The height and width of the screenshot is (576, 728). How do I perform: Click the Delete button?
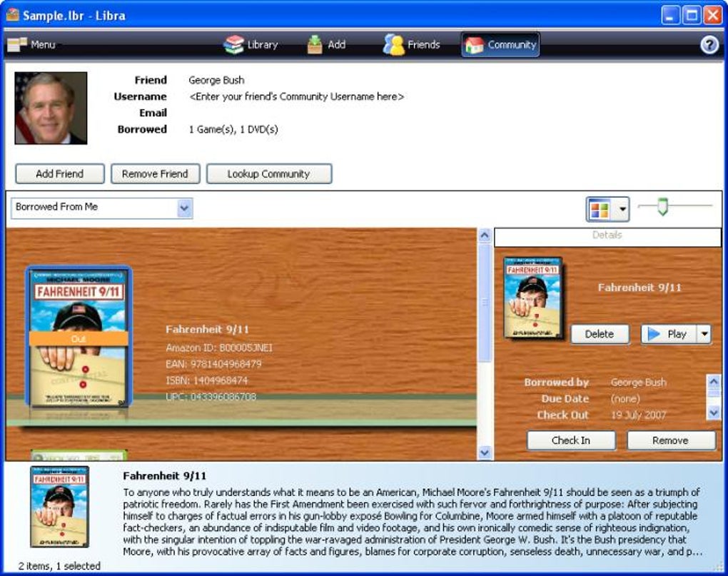coord(600,334)
